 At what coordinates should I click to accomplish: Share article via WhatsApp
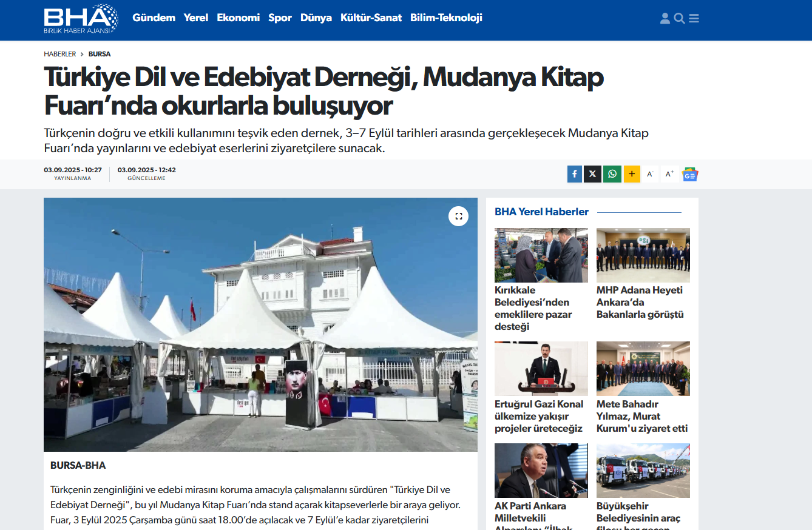[x=612, y=174]
